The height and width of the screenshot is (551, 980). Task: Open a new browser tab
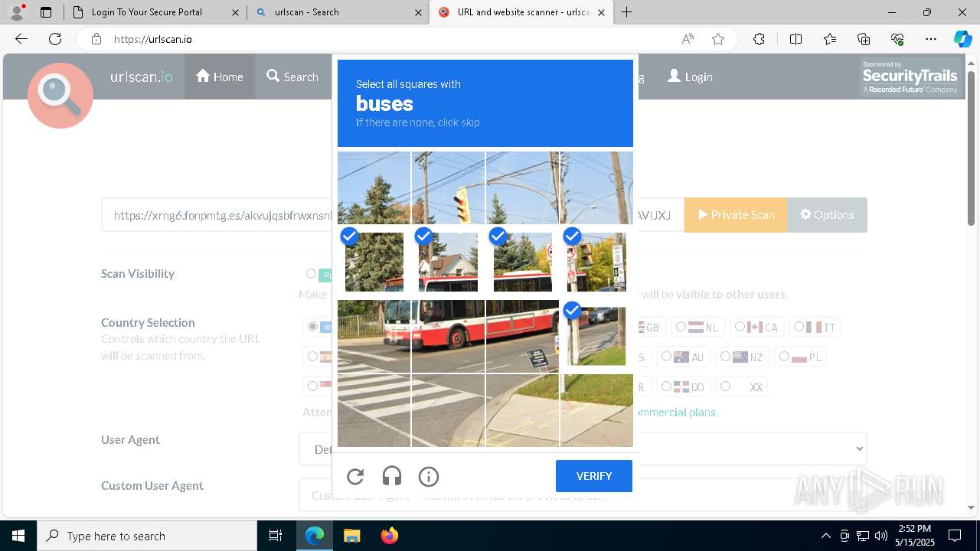[x=627, y=12]
